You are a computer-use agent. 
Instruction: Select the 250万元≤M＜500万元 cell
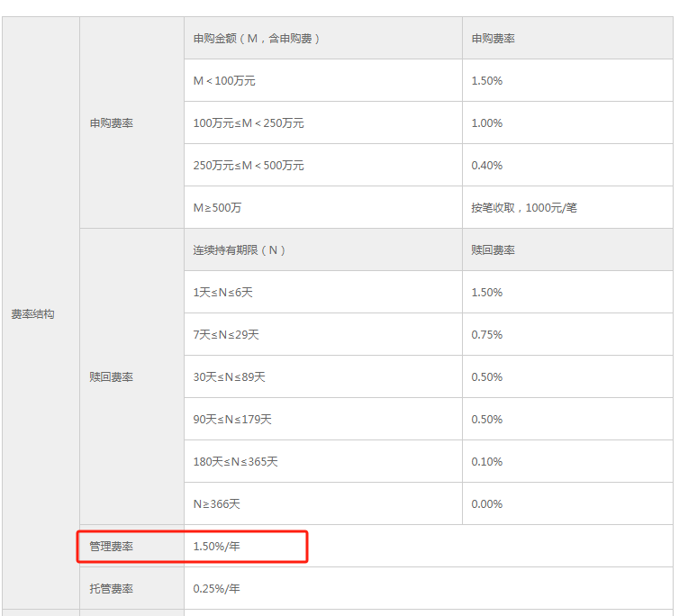pyautogui.click(x=249, y=166)
